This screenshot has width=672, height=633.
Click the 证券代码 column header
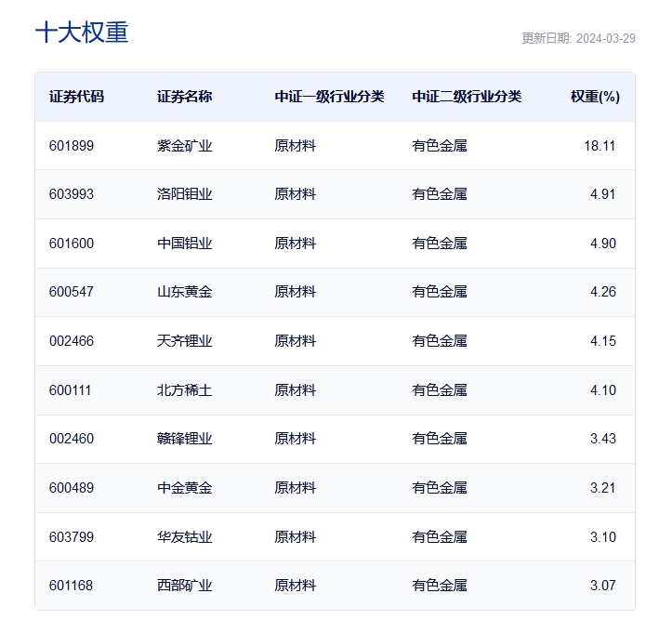click(x=76, y=97)
